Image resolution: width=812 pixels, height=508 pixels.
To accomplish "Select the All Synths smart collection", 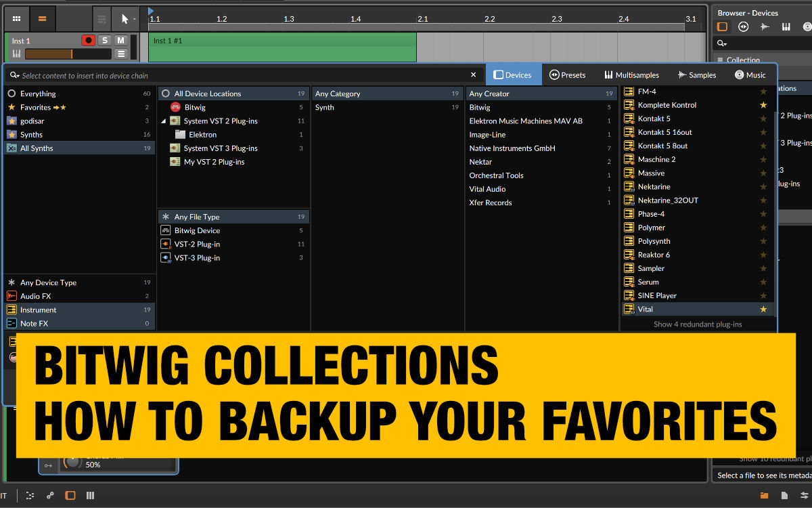I will pyautogui.click(x=79, y=148).
